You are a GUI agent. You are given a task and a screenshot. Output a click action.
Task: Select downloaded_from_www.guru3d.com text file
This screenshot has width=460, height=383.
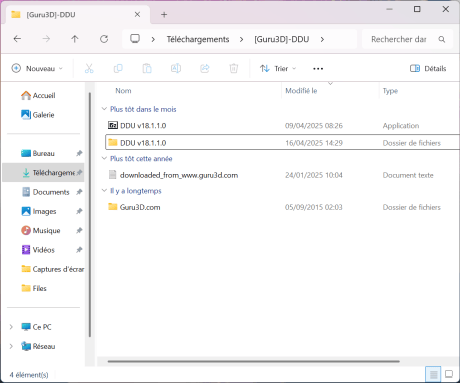[x=282, y=175]
